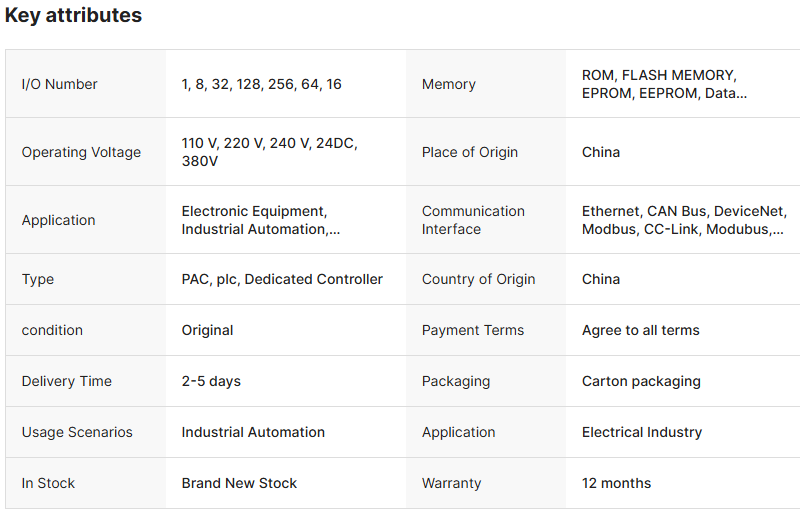
Task: Expand the truncated "Ethernet, CAN Bus" interface value
Action: pos(684,220)
